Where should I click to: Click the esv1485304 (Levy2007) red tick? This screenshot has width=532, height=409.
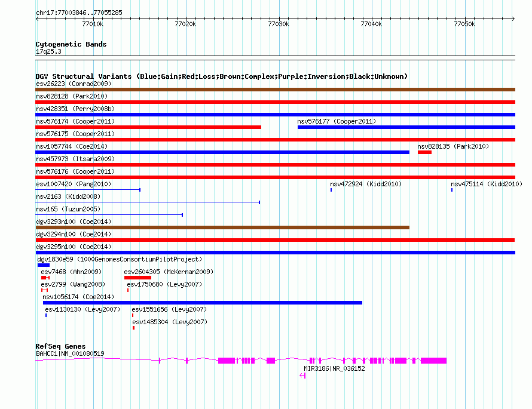coord(134,328)
